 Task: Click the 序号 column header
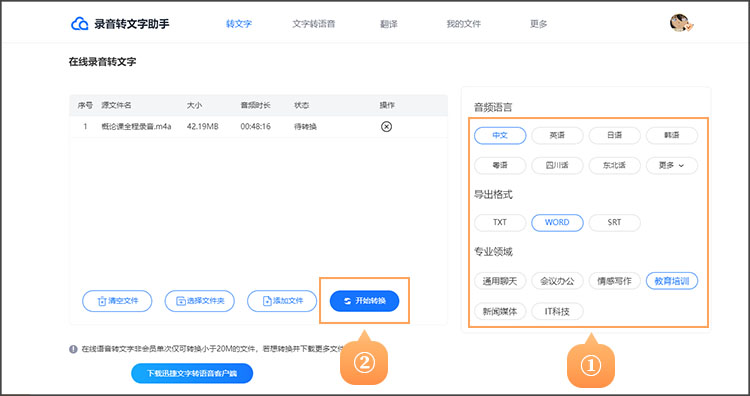point(85,105)
